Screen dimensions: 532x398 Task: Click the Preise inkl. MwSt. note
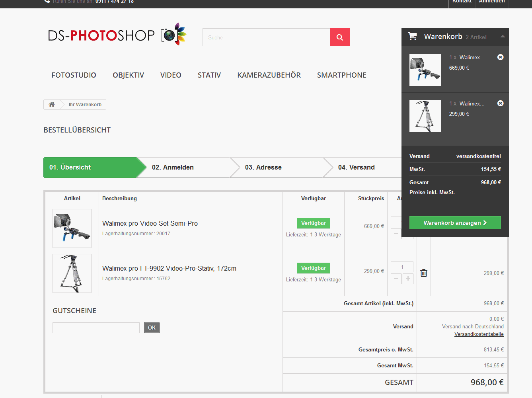(x=432, y=193)
